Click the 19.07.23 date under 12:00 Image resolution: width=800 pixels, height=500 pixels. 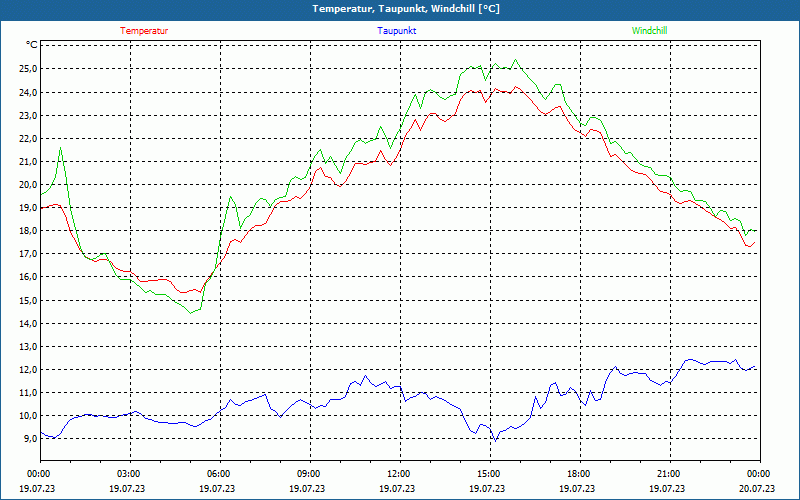pyautogui.click(x=397, y=488)
